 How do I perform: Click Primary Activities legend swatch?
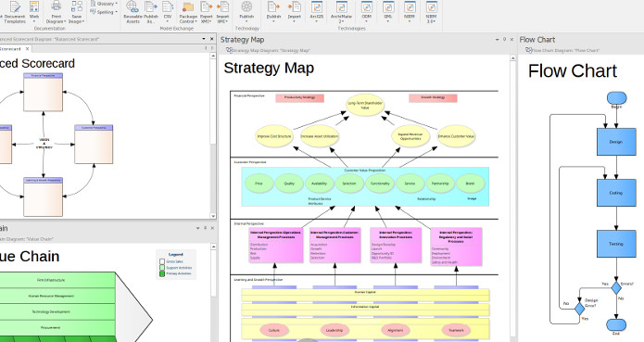162,273
